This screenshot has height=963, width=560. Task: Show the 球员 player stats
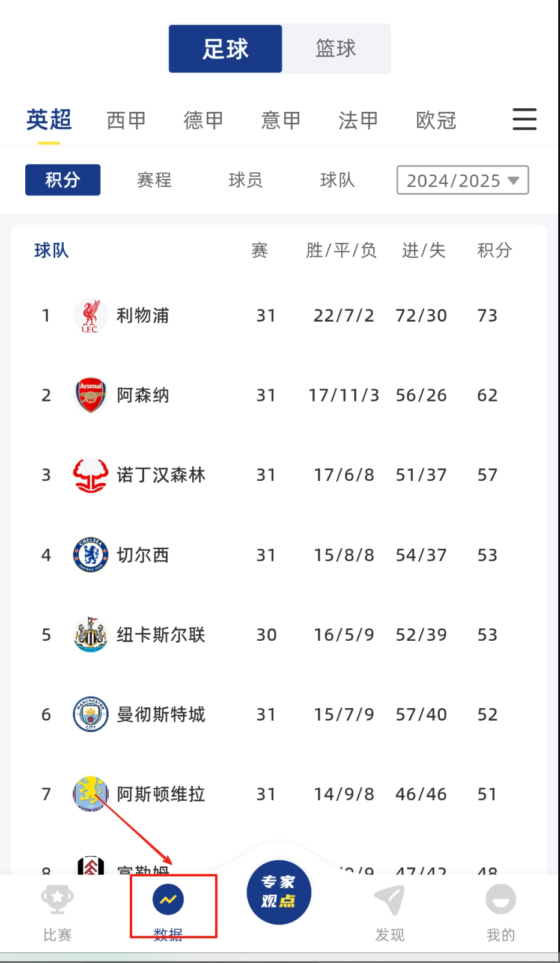point(246,180)
